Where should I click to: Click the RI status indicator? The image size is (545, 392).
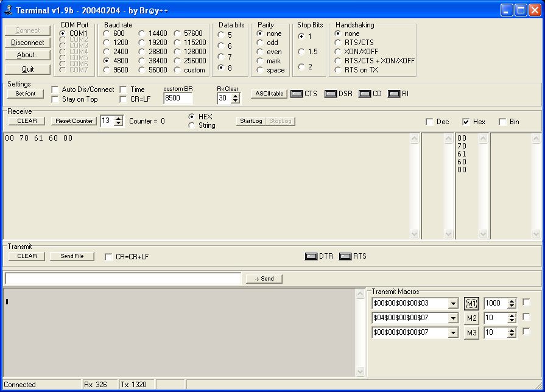click(x=394, y=94)
